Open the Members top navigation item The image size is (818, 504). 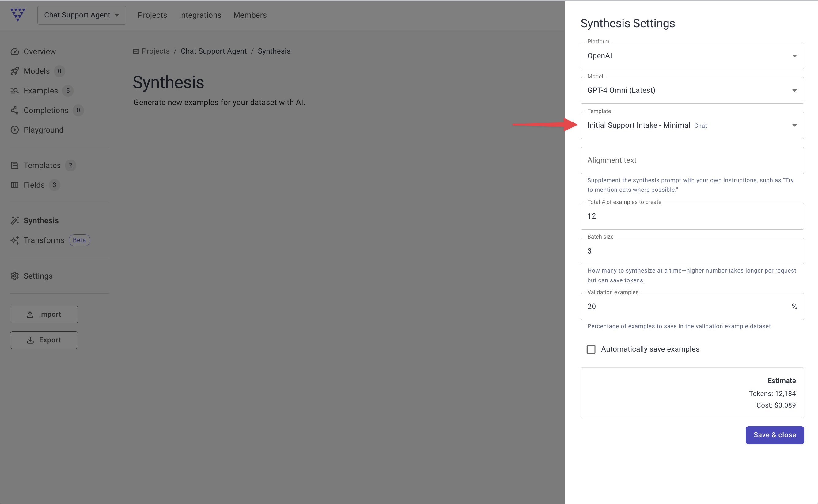coord(250,15)
